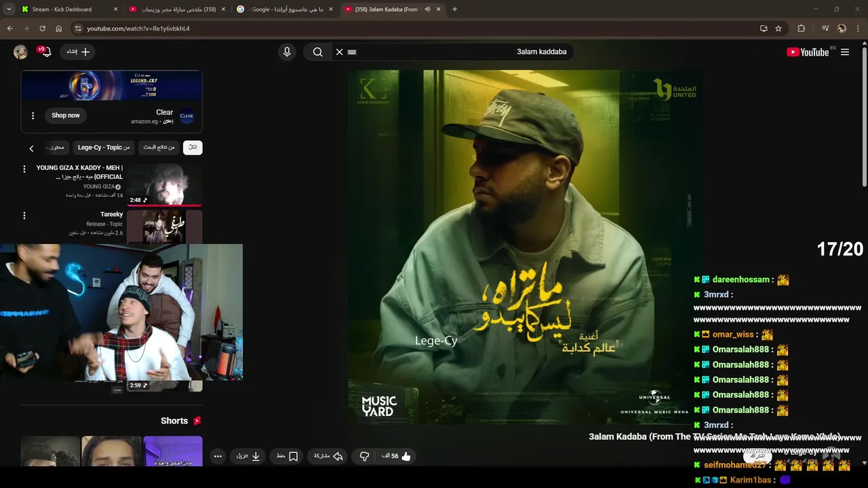
Task: Open the YouTube hamburger guide menu
Action: tap(845, 52)
